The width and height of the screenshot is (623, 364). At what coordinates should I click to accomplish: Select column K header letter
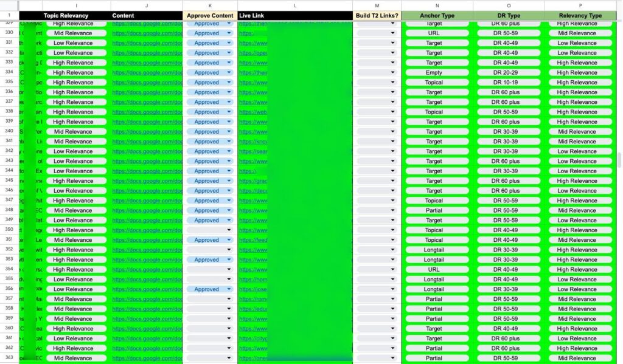point(210,5)
